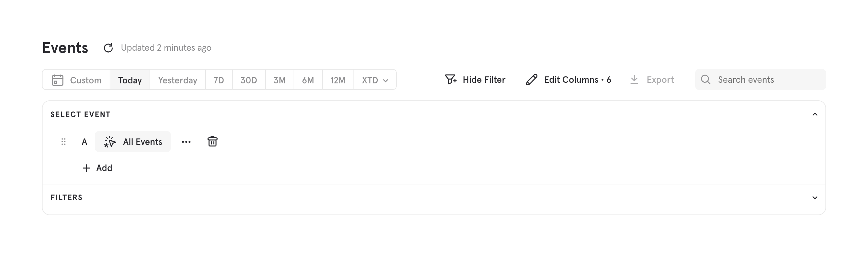868x257 pixels.
Task: Open the three-dot menu for All Events
Action: coord(186,142)
